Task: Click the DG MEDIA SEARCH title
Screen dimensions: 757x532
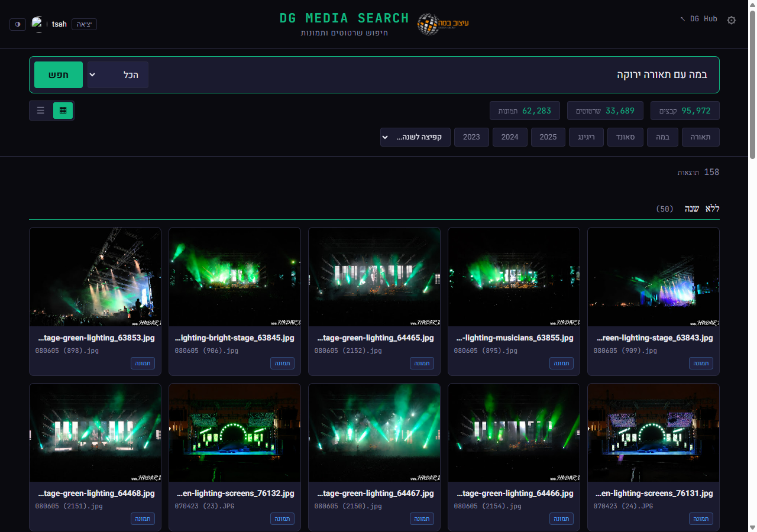Action: (x=344, y=18)
